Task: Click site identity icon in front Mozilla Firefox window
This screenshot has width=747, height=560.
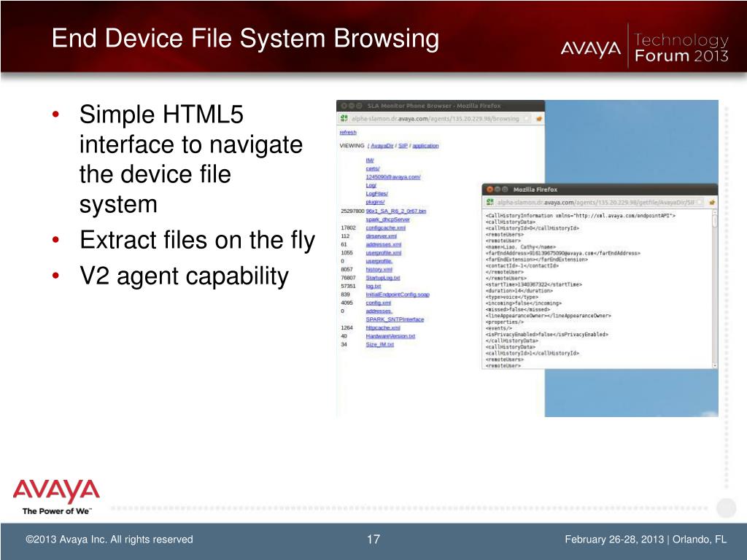Action: [489, 203]
